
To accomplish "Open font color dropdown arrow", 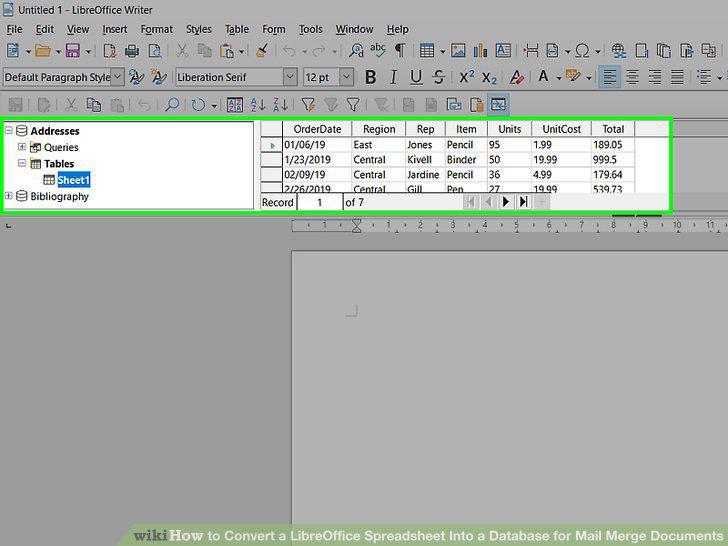I will point(559,78).
